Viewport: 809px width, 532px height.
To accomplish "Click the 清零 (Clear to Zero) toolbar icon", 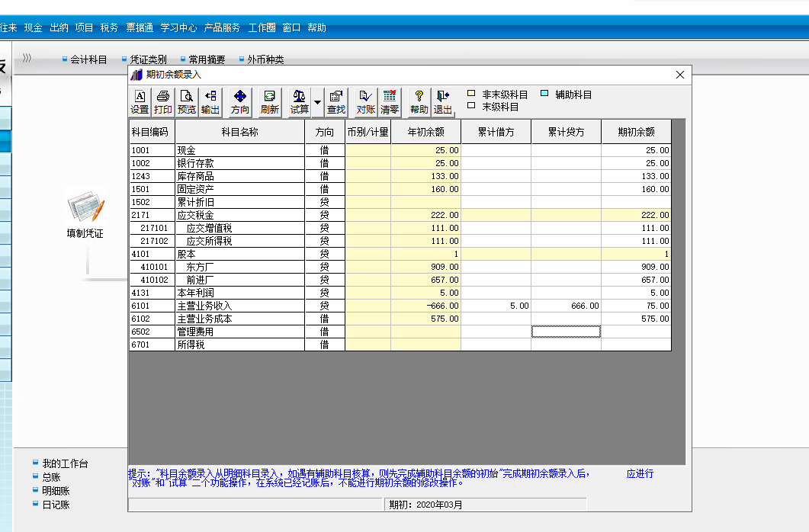I will (390, 102).
